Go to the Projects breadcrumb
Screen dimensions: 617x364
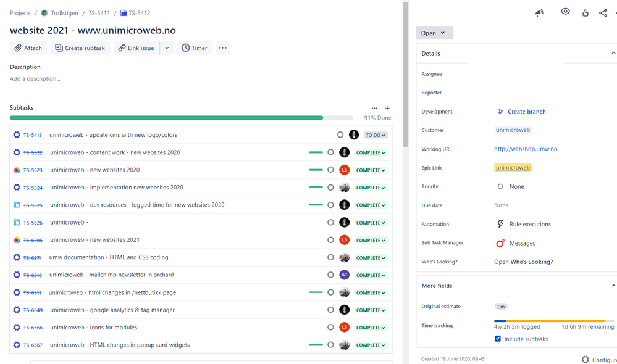tap(20, 13)
